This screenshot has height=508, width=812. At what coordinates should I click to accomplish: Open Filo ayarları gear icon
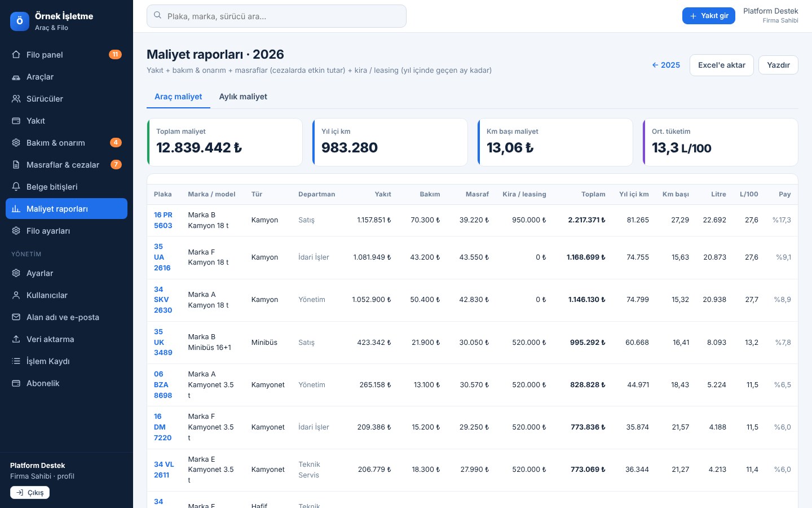[16, 231]
